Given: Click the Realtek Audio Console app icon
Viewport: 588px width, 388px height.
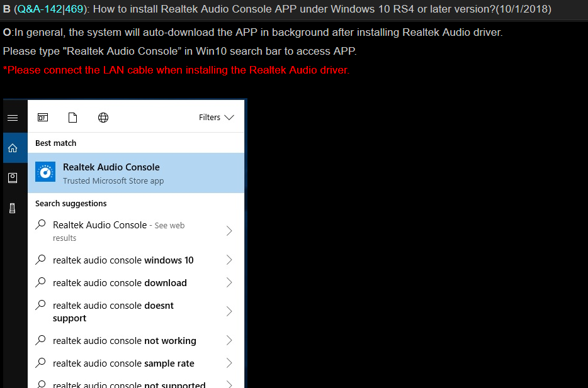Looking at the screenshot, I should (45, 172).
